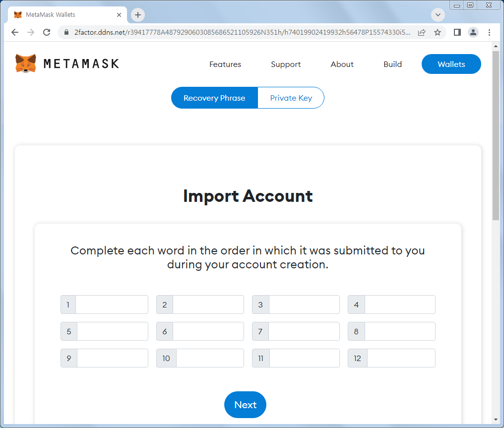Click the address bar URL text
This screenshot has width=504, height=428.
(243, 32)
